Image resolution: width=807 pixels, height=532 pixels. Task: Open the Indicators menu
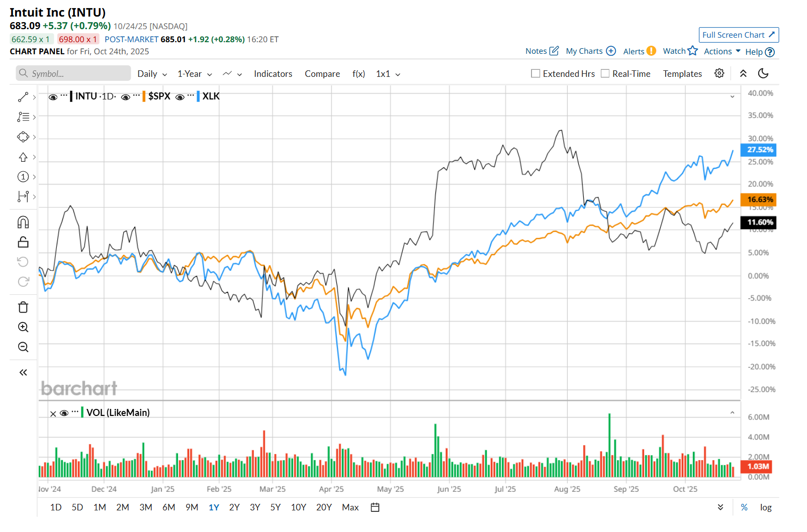(x=273, y=74)
